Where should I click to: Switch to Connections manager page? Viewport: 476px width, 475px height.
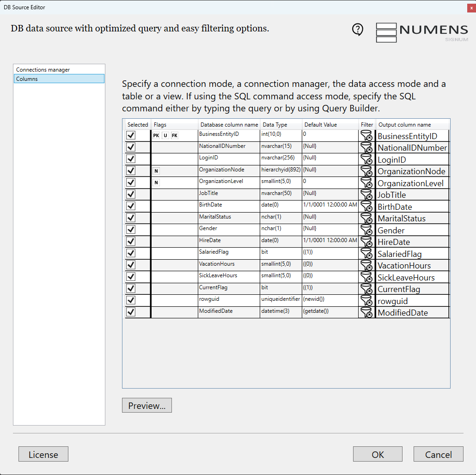[43, 70]
